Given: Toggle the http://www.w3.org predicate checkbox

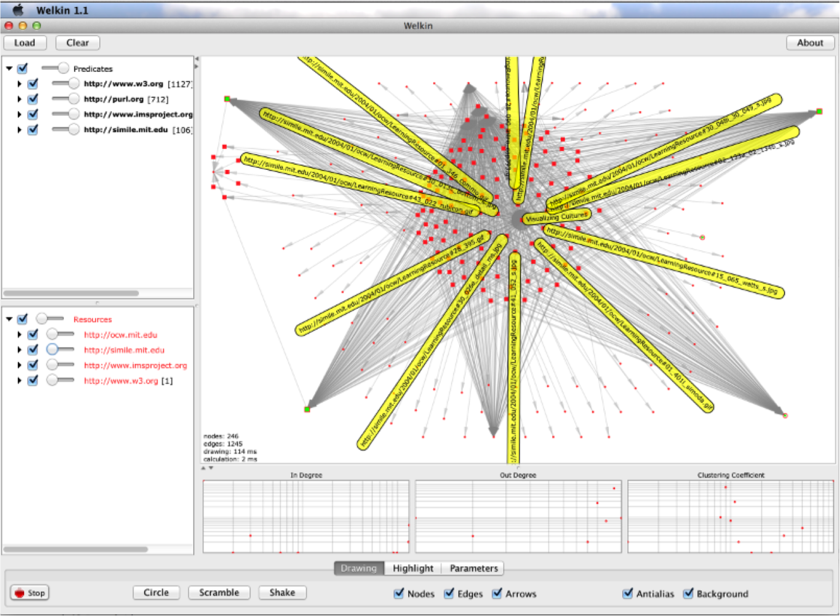Looking at the screenshot, I should [33, 83].
